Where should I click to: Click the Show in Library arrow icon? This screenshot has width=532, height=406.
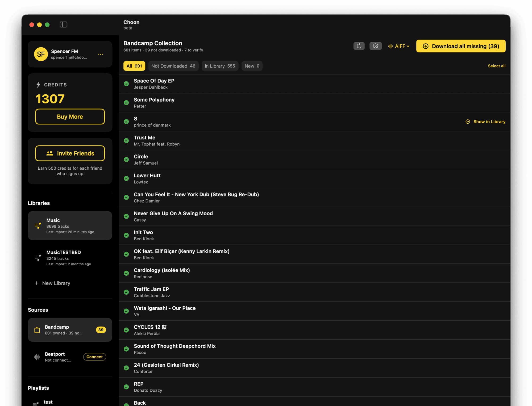tap(468, 122)
